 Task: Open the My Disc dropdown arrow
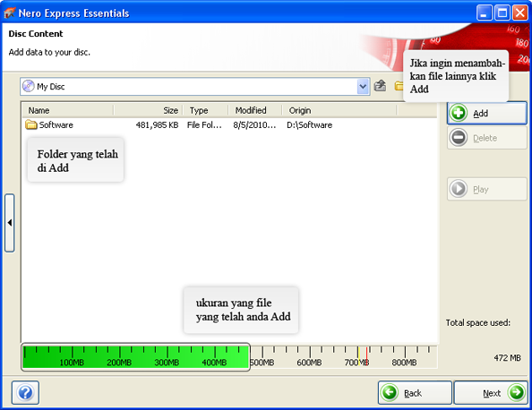(363, 87)
